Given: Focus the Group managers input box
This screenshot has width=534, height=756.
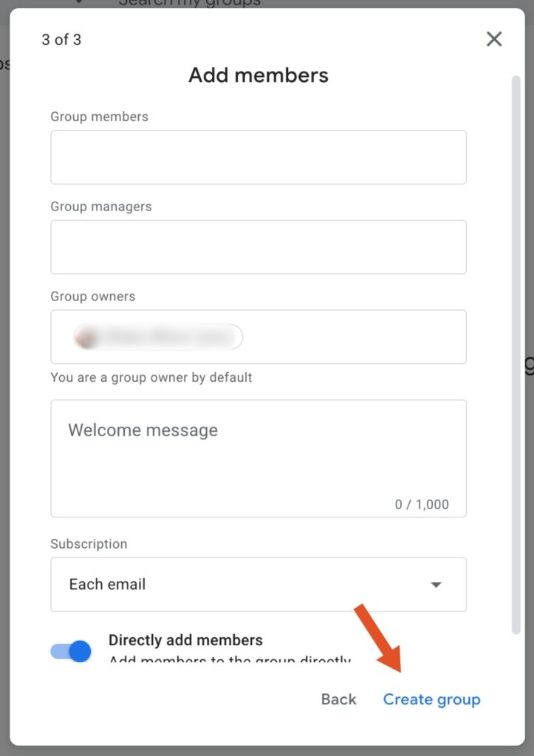Looking at the screenshot, I should click(258, 247).
